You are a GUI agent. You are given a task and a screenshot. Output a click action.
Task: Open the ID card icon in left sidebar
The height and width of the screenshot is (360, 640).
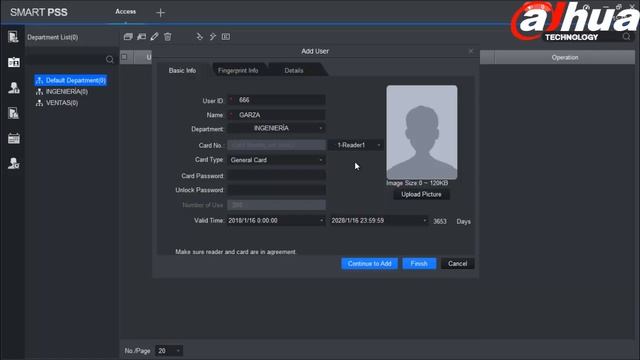(13, 62)
